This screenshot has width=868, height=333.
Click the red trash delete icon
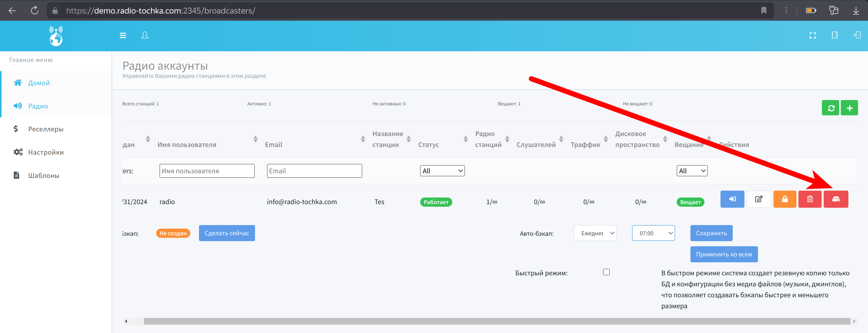pos(810,199)
